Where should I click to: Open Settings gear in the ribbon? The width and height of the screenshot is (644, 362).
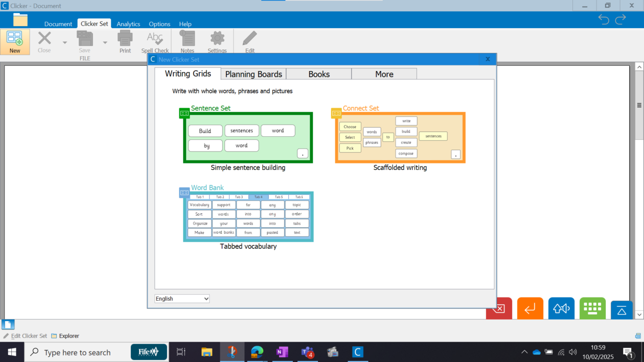tap(217, 42)
